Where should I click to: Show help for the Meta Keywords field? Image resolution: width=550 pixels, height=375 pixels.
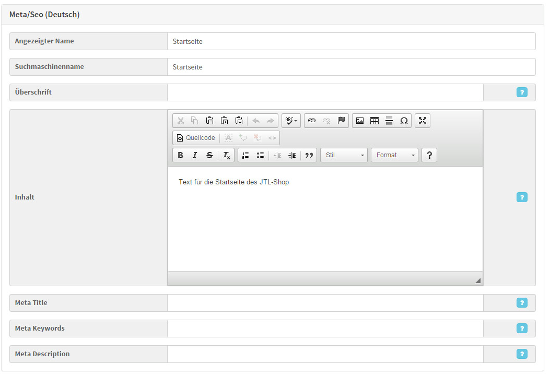[522, 328]
